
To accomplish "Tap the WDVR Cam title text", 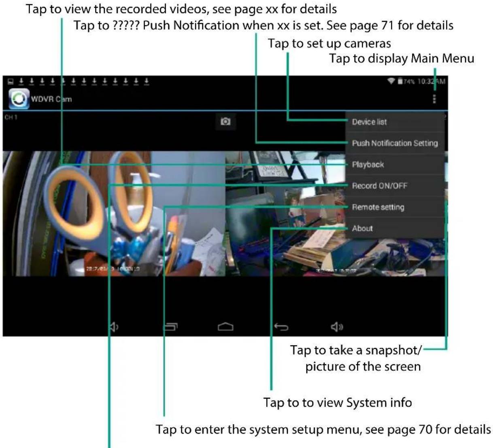I will coord(51,99).
